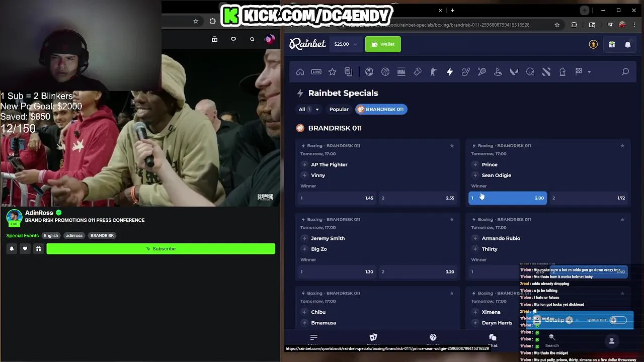Open Rainbet notifications bell

pyautogui.click(x=628, y=44)
